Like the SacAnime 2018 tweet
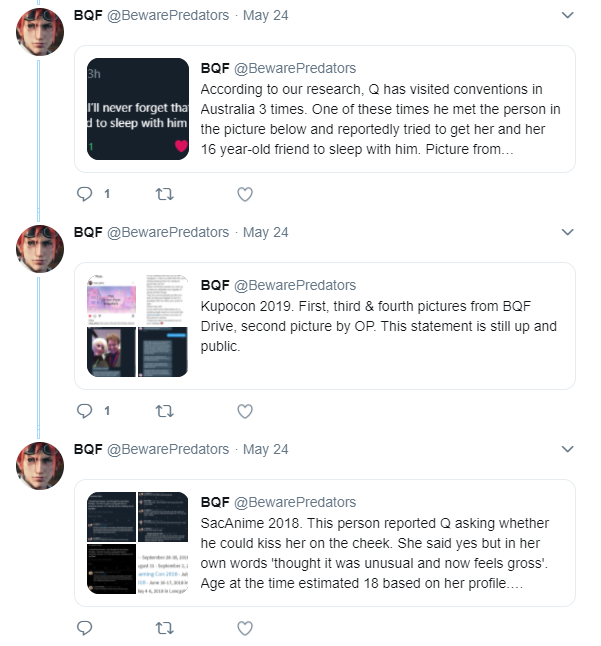The height and width of the screenshot is (646, 601). click(245, 628)
